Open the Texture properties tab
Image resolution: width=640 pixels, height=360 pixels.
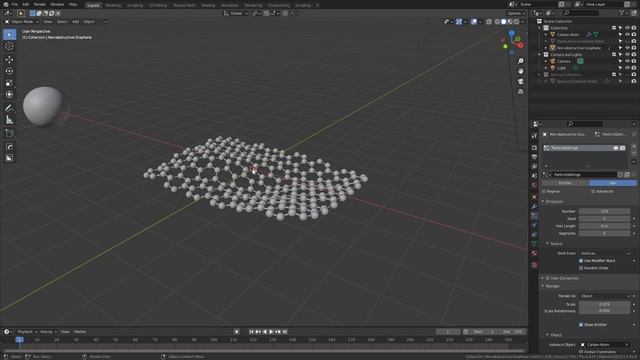pyautogui.click(x=534, y=265)
